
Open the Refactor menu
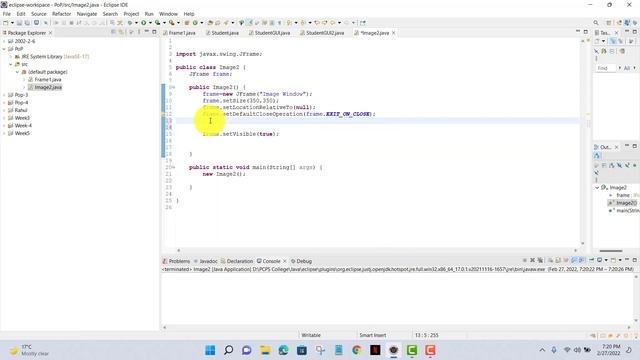click(62, 14)
